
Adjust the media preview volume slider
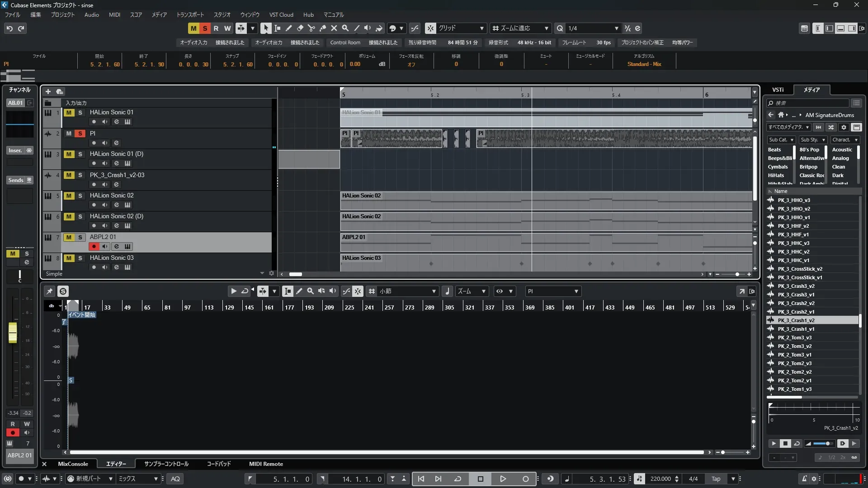click(x=827, y=444)
